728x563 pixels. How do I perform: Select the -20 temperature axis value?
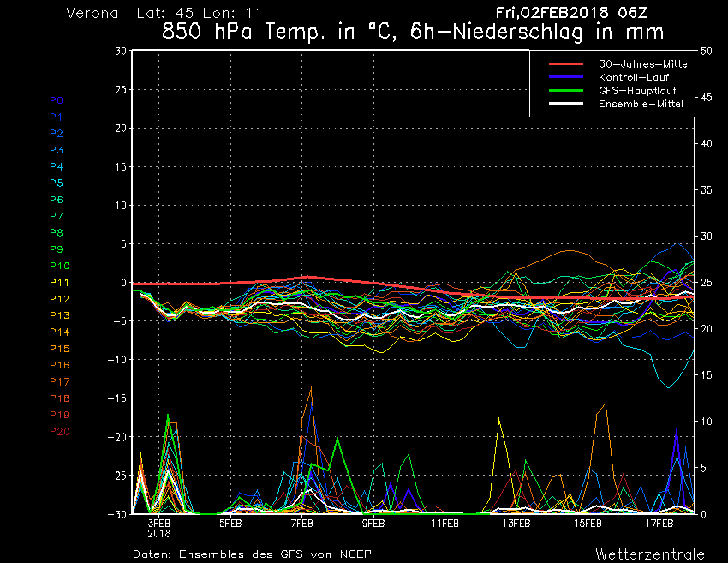(x=116, y=437)
